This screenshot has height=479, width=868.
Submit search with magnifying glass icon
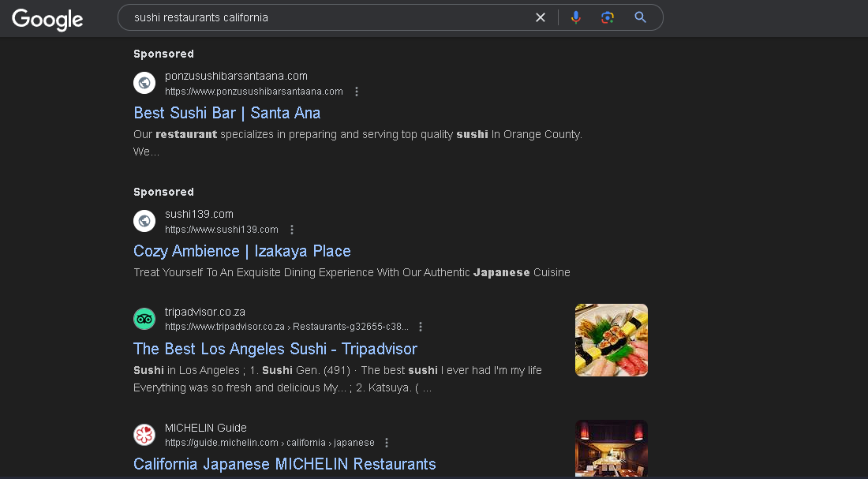click(x=641, y=17)
